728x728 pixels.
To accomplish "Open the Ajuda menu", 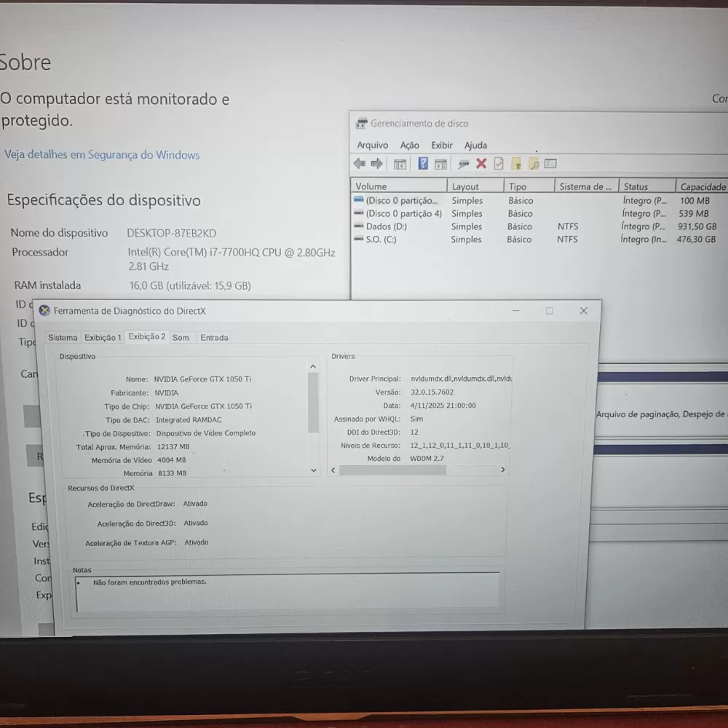I will [475, 146].
